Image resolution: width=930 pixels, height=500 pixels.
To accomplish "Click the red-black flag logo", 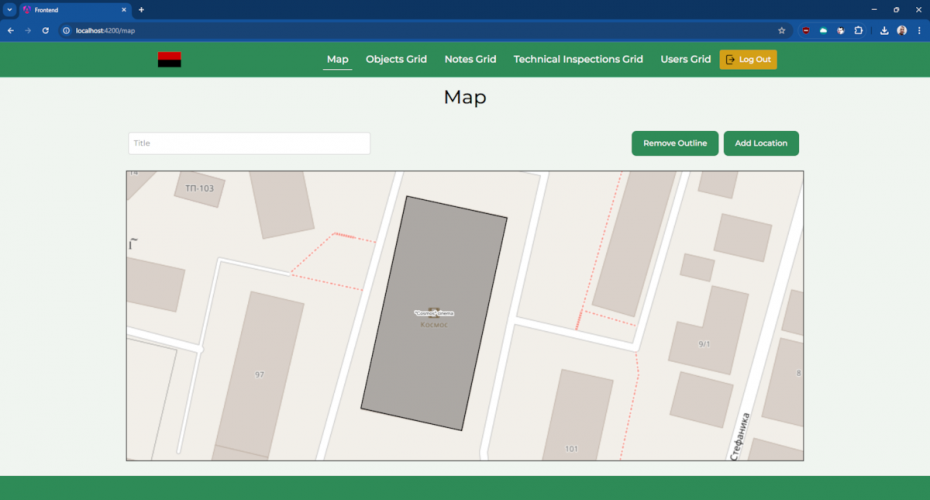I will click(x=169, y=60).
